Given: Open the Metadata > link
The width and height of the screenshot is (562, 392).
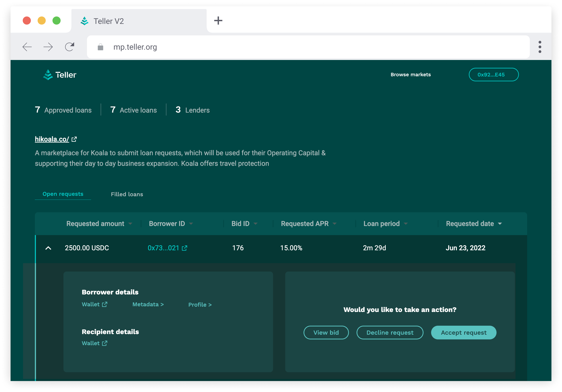Looking at the screenshot, I should pos(148,304).
